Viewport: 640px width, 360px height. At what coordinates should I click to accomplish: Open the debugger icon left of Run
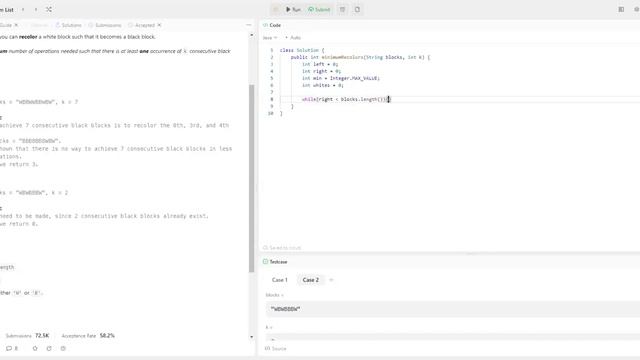point(276,9)
